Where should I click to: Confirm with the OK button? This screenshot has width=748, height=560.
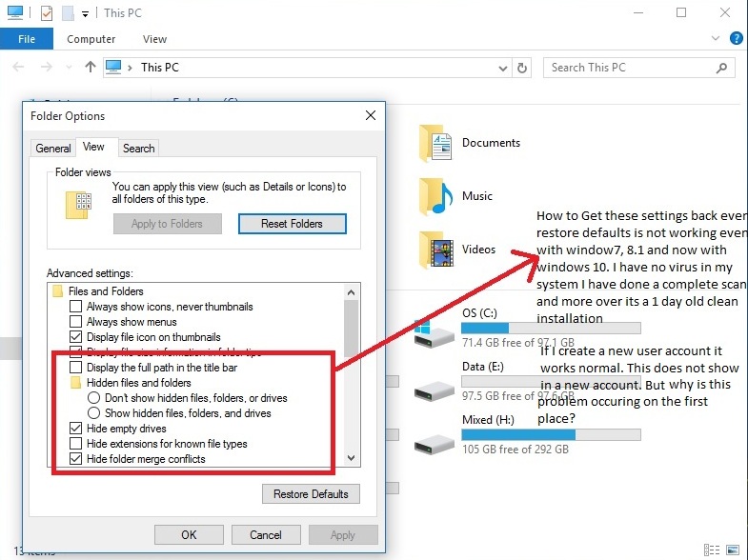tap(189, 534)
